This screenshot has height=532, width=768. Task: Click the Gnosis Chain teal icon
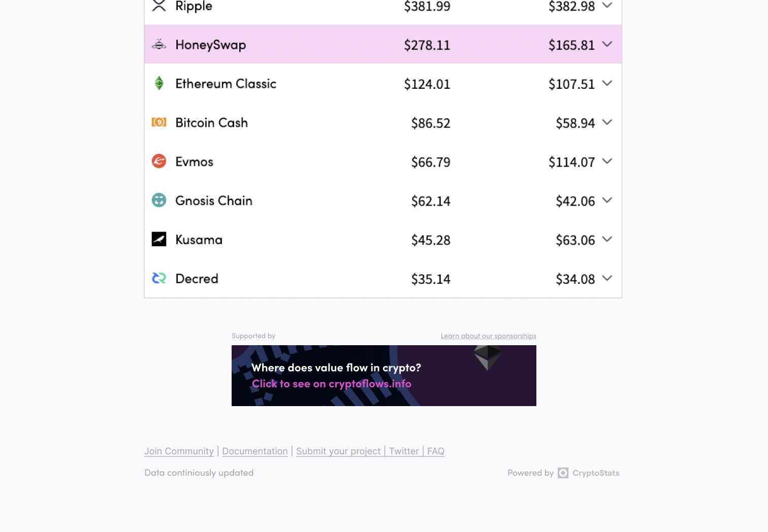[x=159, y=201]
